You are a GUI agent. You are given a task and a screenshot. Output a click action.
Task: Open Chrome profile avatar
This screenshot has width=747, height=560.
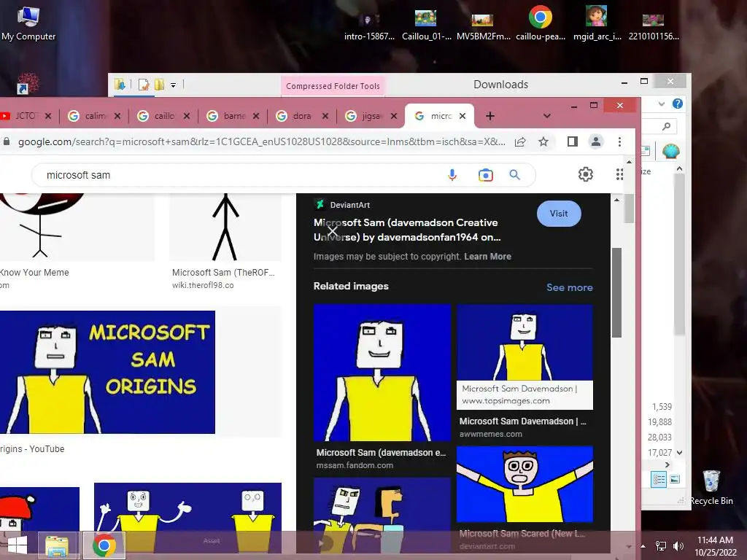[x=595, y=141]
